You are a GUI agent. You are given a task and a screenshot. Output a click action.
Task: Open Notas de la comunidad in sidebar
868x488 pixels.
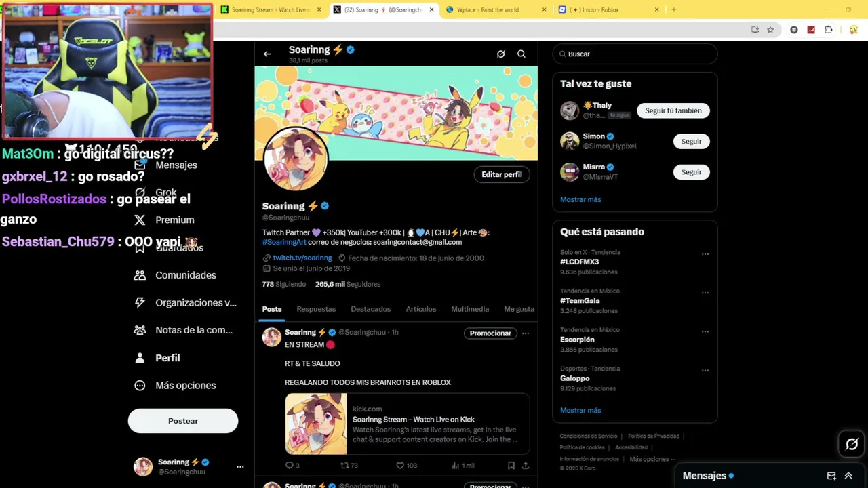tap(184, 330)
